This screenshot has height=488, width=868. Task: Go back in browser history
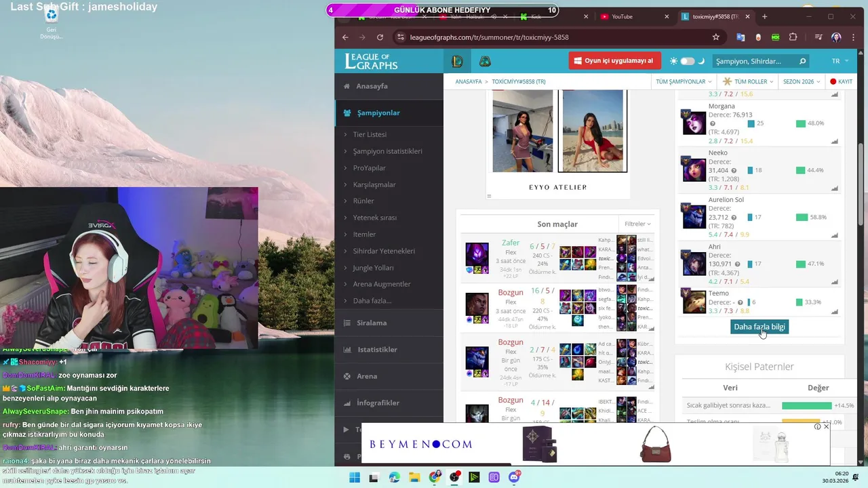point(345,37)
